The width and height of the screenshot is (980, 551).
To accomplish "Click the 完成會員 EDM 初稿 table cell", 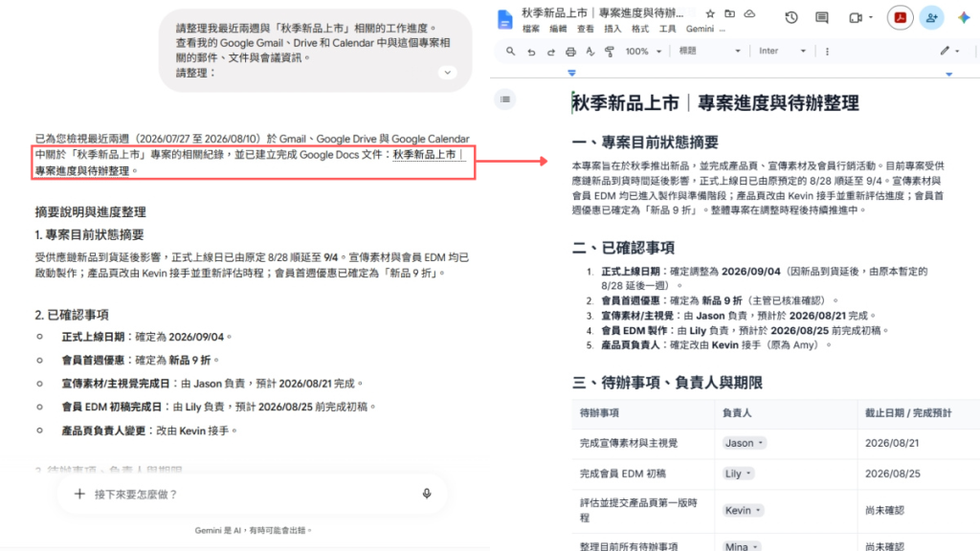I will [x=643, y=474].
